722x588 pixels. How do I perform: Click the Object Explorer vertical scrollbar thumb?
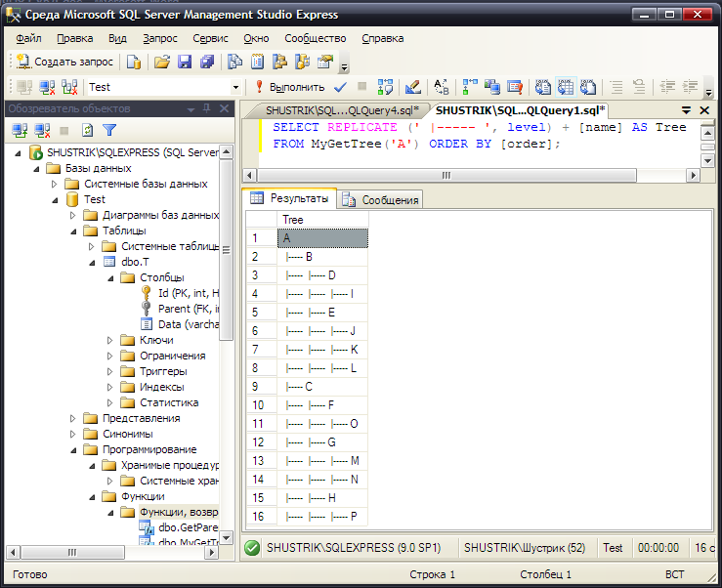[x=226, y=250]
